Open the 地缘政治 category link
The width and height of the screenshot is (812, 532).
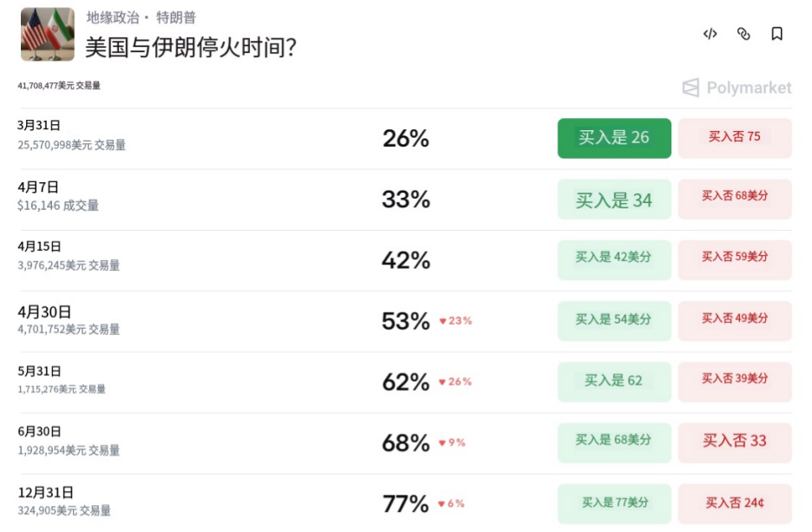tap(113, 17)
